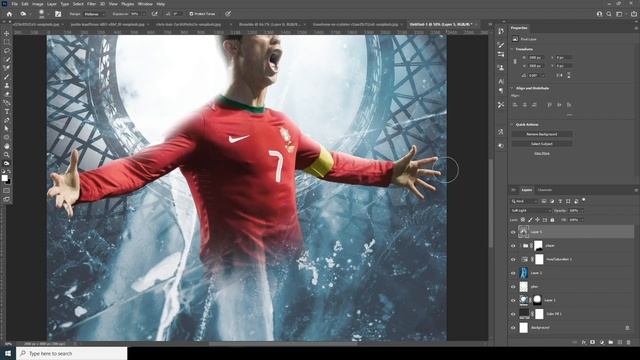
Task: Click the width field in Transform
Action: (x=536, y=58)
